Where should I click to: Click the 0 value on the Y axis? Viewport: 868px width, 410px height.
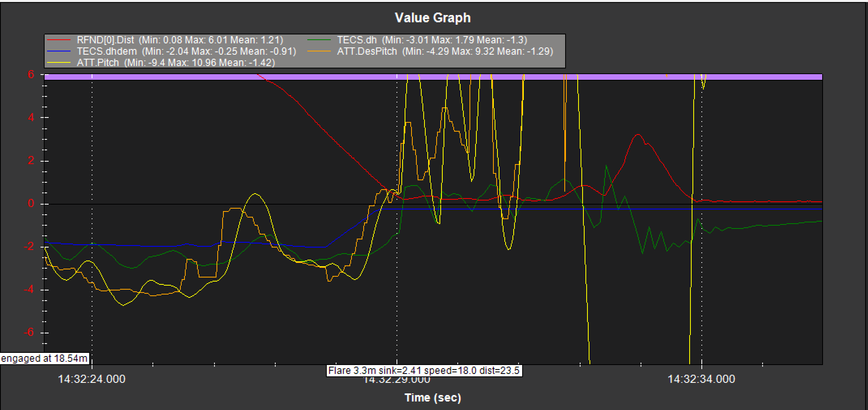(31, 204)
